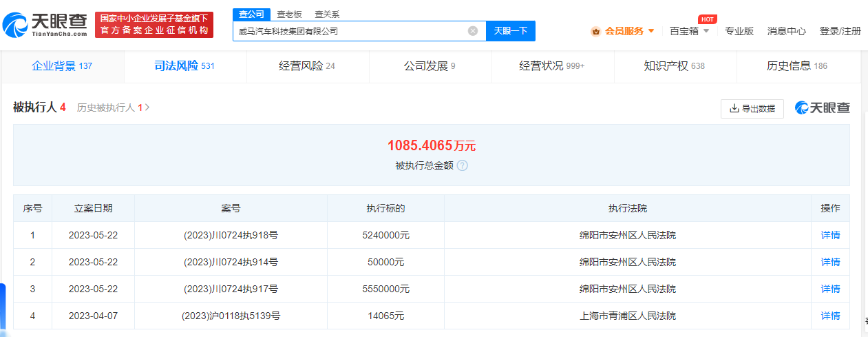Click the 天眼一下 search button
This screenshot has width=868, height=337.
(511, 31)
